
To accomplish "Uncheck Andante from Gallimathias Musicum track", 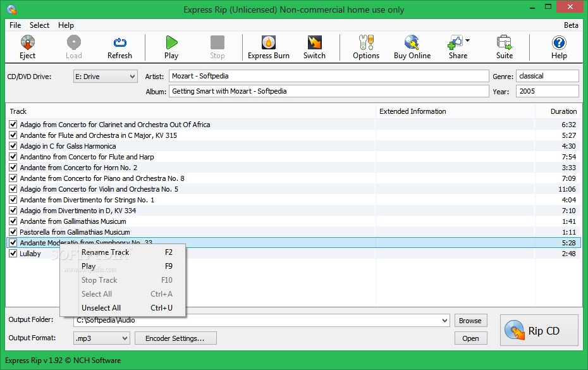I will click(13, 221).
